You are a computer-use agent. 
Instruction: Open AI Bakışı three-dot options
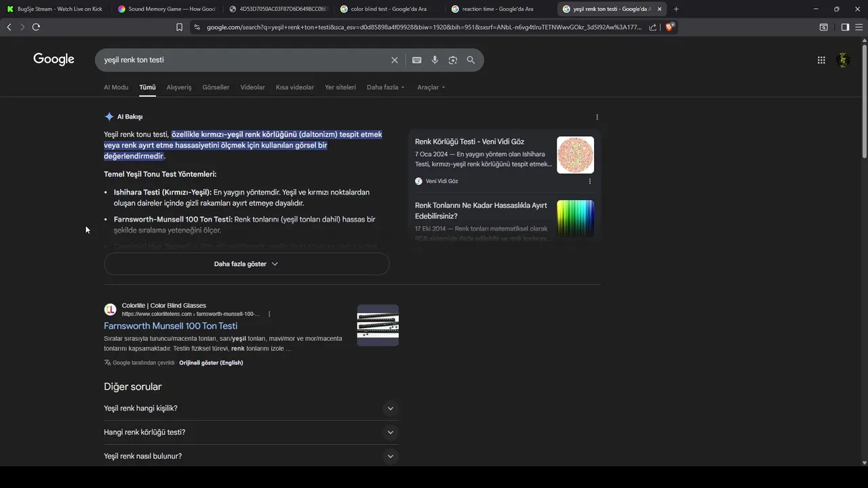(x=597, y=117)
